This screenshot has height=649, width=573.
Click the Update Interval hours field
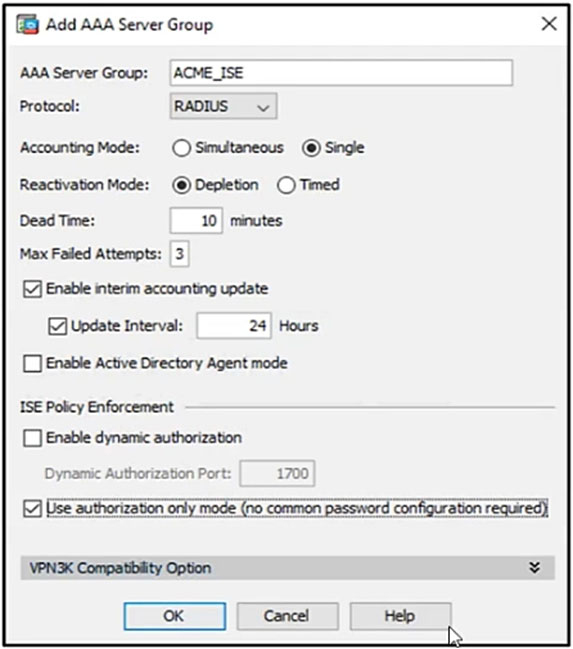[234, 326]
